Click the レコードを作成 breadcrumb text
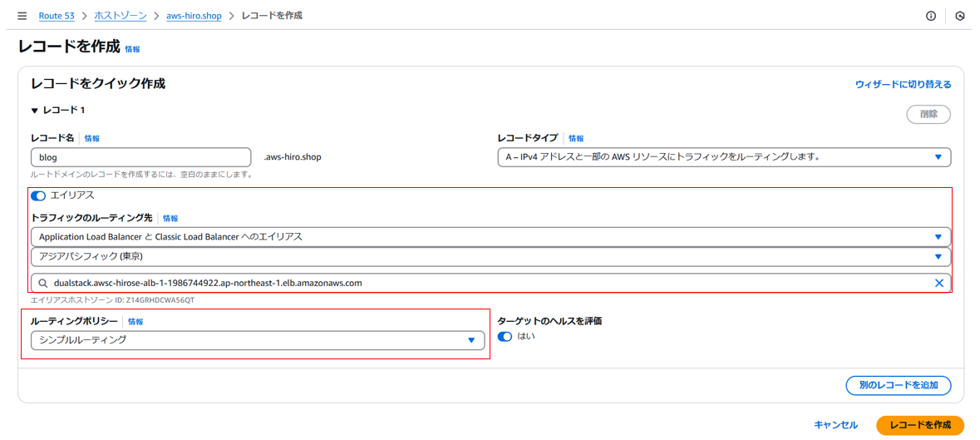The height and width of the screenshot is (440, 980). click(272, 16)
